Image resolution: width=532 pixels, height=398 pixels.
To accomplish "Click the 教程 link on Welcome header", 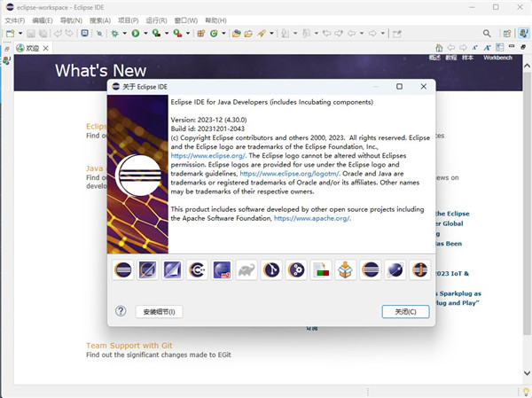I will (451, 58).
